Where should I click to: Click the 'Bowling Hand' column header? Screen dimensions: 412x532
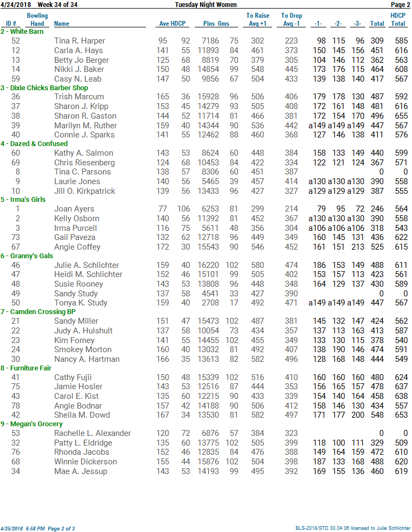[38, 19]
